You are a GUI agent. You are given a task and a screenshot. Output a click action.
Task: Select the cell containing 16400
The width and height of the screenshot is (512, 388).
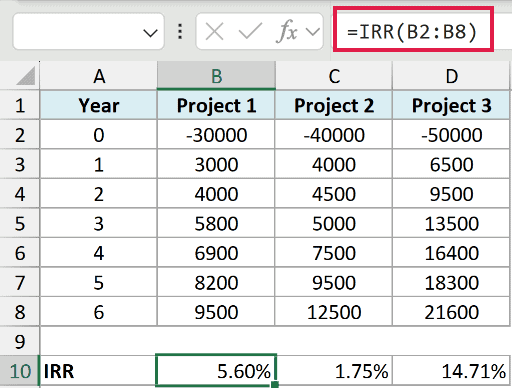pyautogui.click(x=452, y=253)
